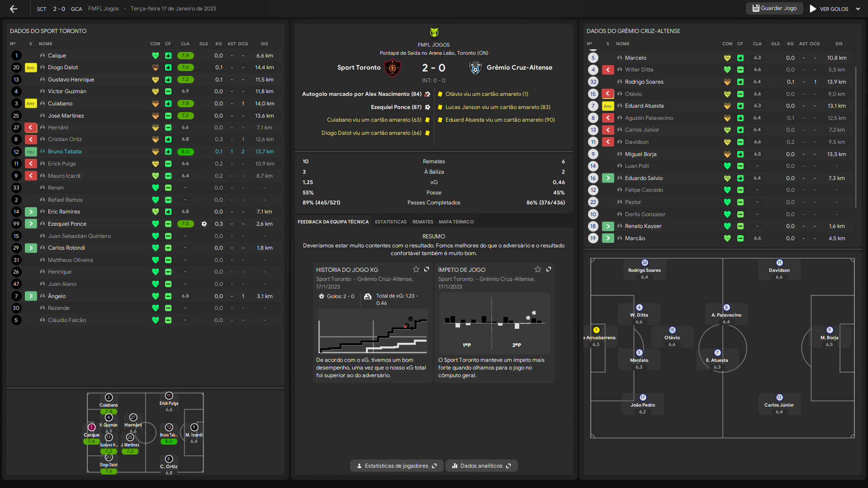Click the Sport Toronto club crest
The image size is (868, 488).
(392, 68)
